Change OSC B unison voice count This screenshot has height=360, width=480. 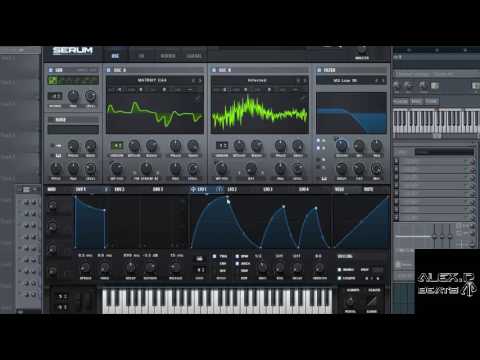pyautogui.click(x=222, y=146)
